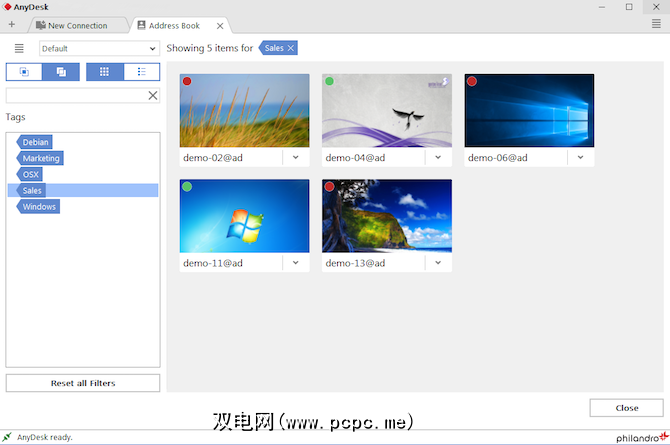The height and width of the screenshot is (445, 670).
Task: Click the green online status dot on demo-04
Action: click(x=329, y=81)
